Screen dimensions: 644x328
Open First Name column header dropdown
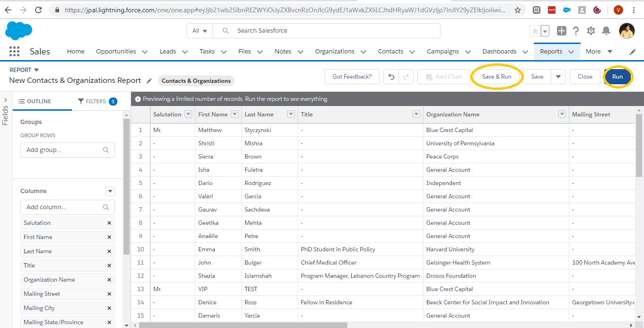(235, 115)
